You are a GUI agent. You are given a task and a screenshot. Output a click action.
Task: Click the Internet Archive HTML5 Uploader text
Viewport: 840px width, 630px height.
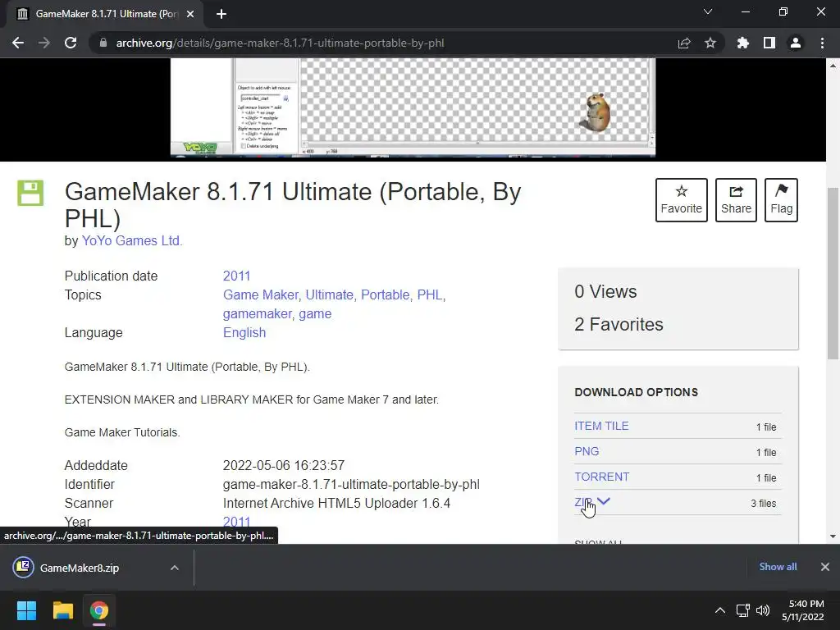coord(336,503)
